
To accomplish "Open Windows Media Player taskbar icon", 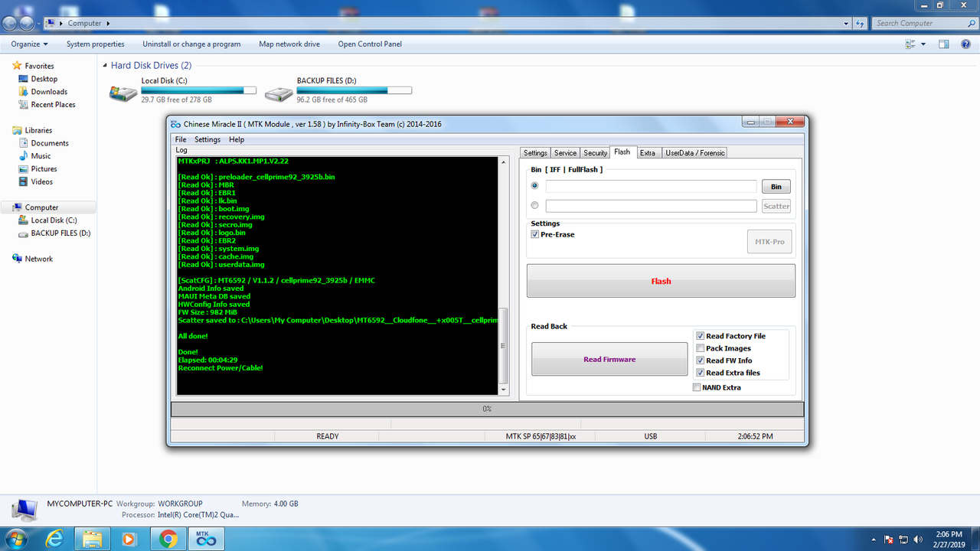I will tap(128, 539).
